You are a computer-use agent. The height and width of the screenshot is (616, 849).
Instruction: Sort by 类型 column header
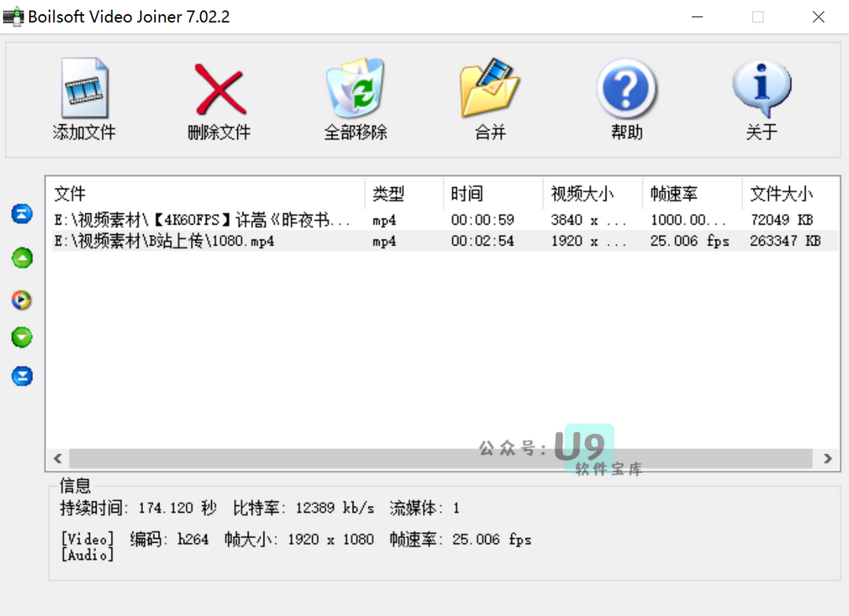[404, 193]
